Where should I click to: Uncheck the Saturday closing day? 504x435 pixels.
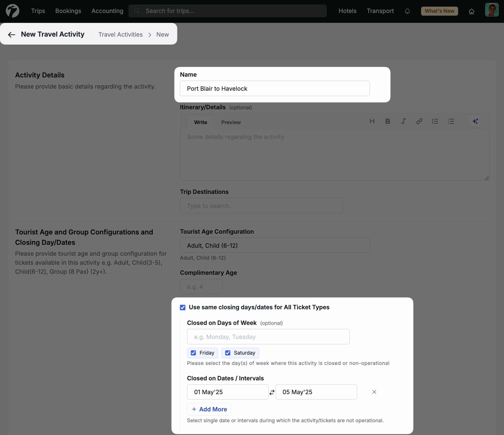click(x=228, y=353)
